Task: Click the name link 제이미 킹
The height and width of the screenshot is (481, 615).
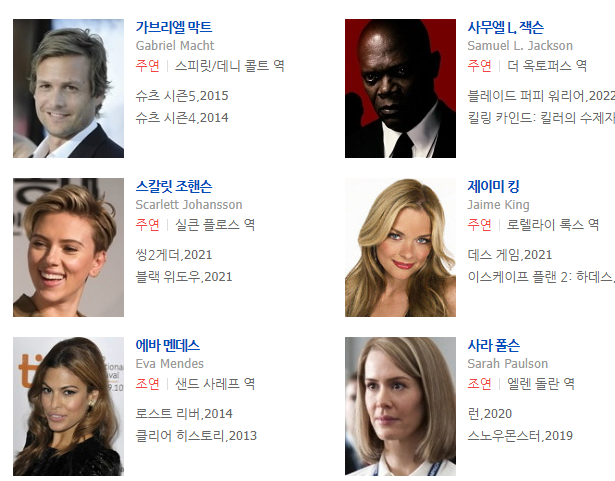Action: coord(493,186)
